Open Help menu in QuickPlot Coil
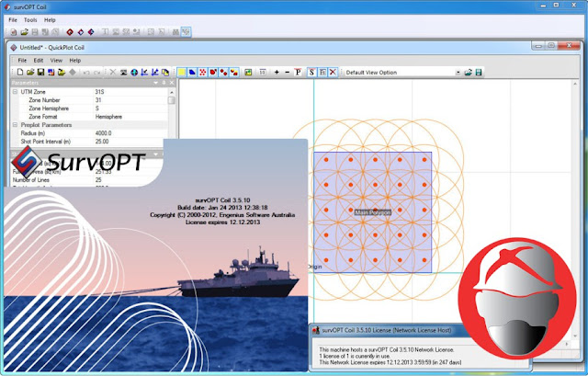This screenshot has height=376, width=588. tap(75, 60)
